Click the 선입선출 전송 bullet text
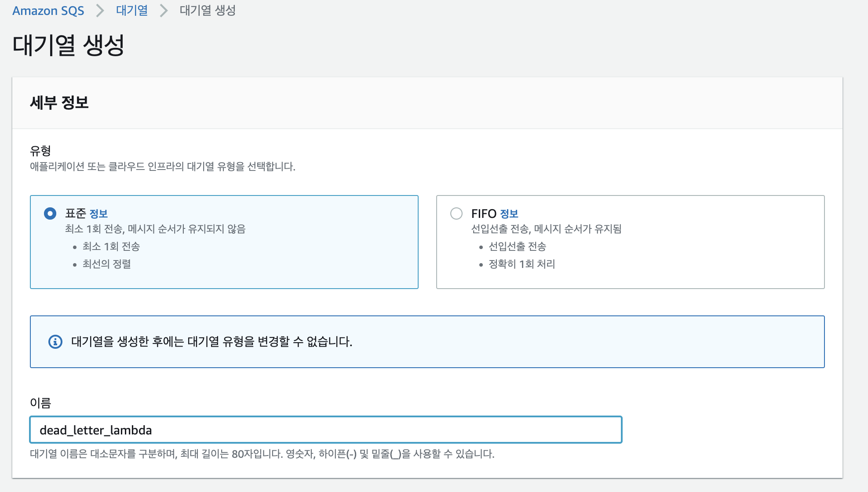The image size is (868, 492). (x=518, y=246)
